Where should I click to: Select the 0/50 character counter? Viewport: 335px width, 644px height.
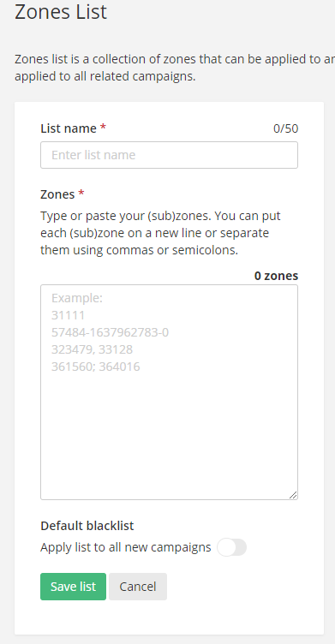point(285,128)
